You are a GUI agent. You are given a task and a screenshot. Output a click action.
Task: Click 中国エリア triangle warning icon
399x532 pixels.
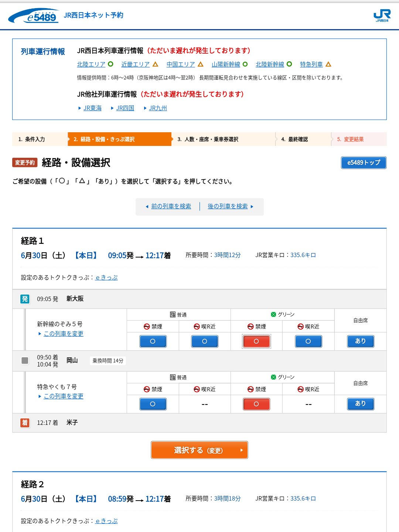pos(201,64)
